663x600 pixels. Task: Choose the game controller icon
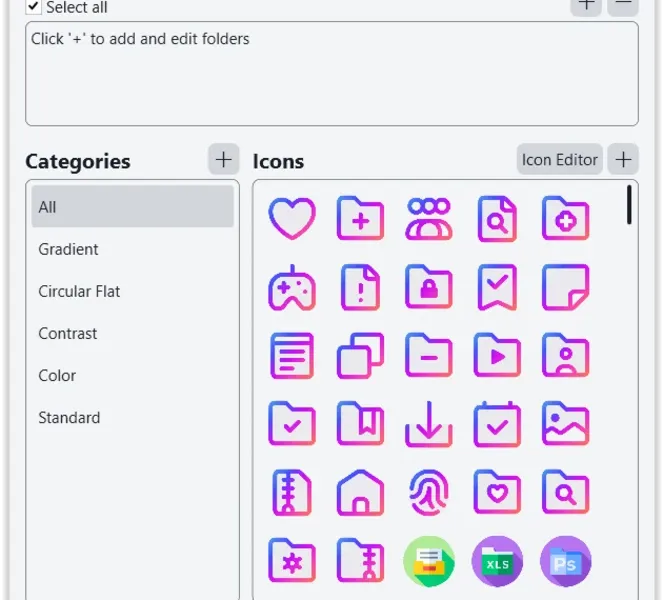point(292,288)
